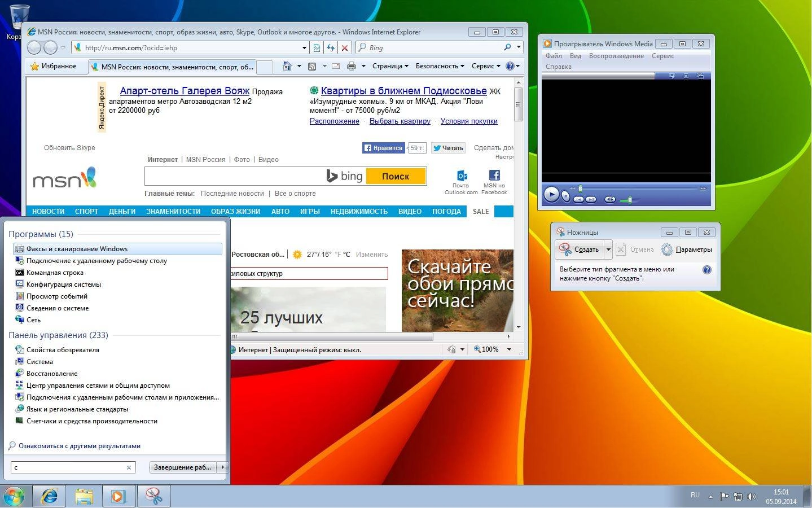Click the Back button in Internet Explorer

tap(34, 48)
